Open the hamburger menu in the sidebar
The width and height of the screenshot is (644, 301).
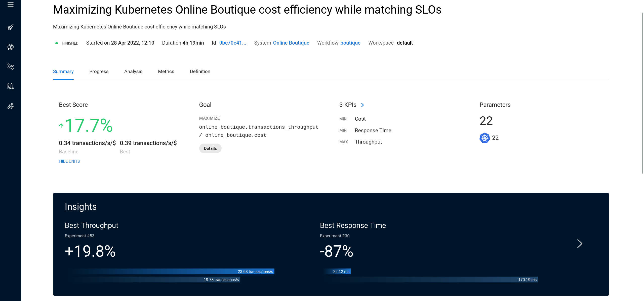coord(10,5)
